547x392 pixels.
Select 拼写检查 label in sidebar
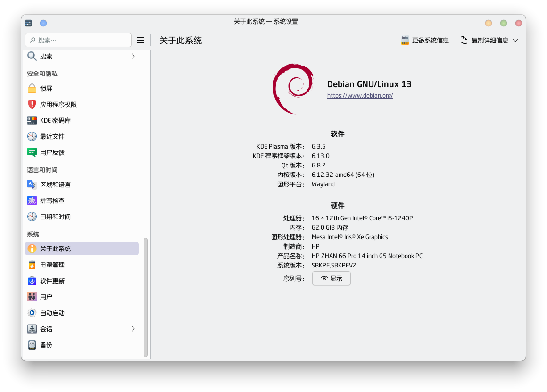click(x=52, y=200)
